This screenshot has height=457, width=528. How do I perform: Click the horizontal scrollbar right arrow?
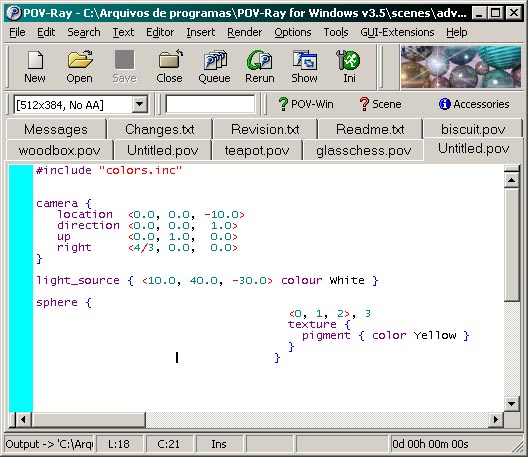[496, 420]
